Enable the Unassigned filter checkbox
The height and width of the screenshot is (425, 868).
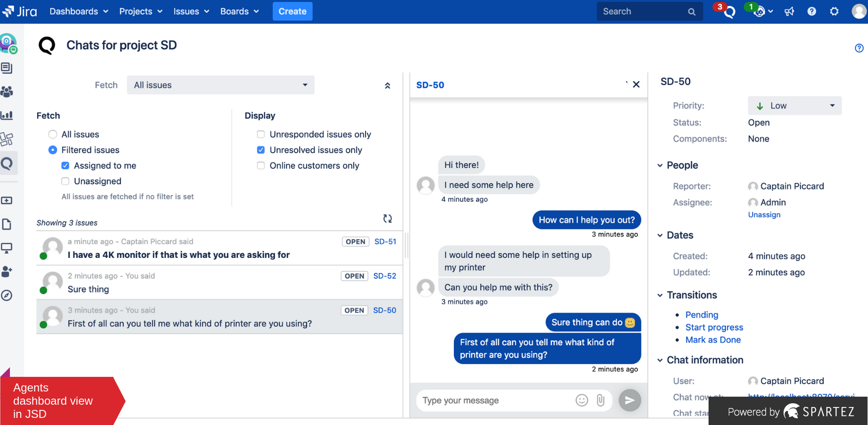(65, 181)
